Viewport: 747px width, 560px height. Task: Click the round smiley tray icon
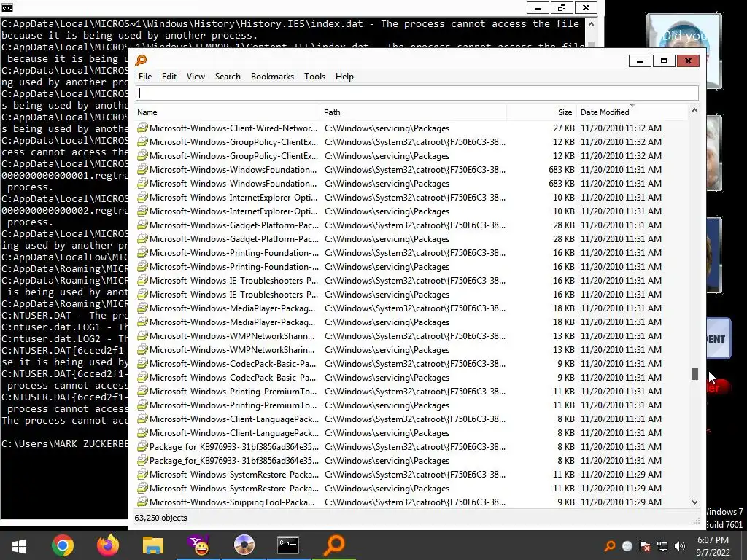(627, 546)
